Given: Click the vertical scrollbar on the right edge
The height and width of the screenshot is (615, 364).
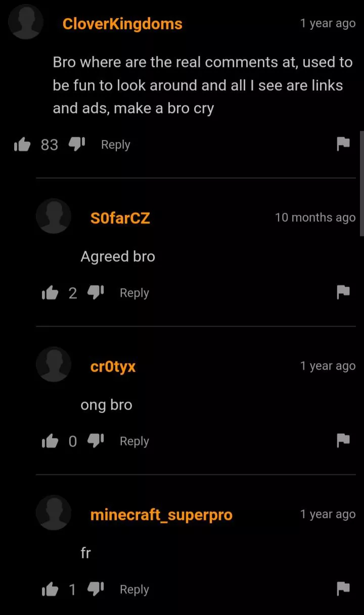Looking at the screenshot, I should pos(361,183).
